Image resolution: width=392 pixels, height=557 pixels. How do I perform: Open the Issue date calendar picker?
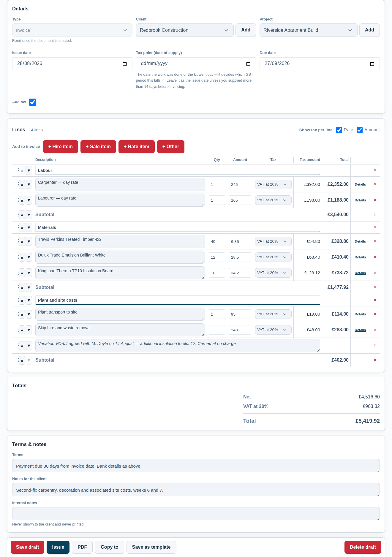tap(125, 64)
